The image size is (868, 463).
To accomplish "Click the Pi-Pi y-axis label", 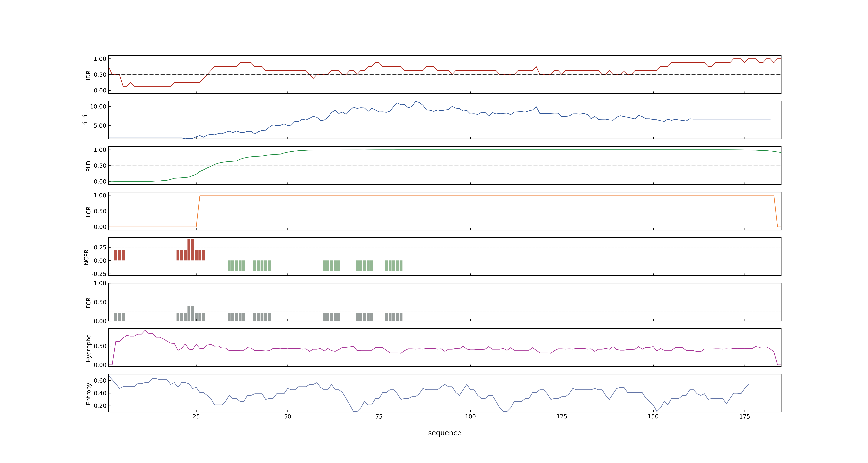I will [85, 120].
